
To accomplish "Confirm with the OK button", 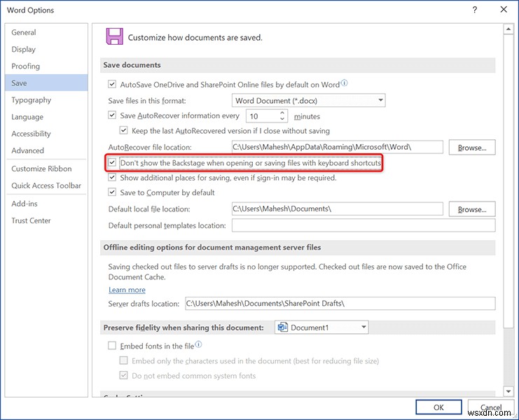I will pyautogui.click(x=438, y=407).
